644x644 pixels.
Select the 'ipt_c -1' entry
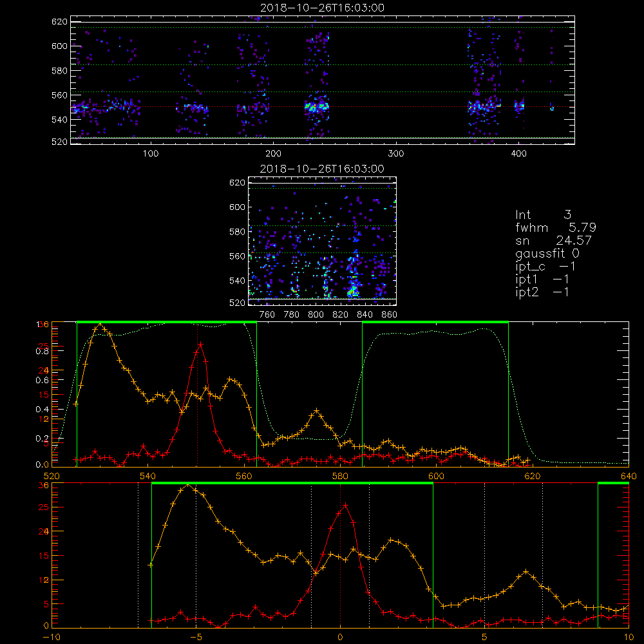(545, 267)
